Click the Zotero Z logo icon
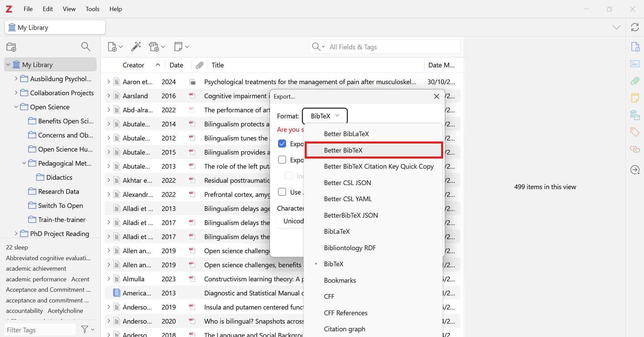The width and height of the screenshot is (644, 337). tap(9, 9)
